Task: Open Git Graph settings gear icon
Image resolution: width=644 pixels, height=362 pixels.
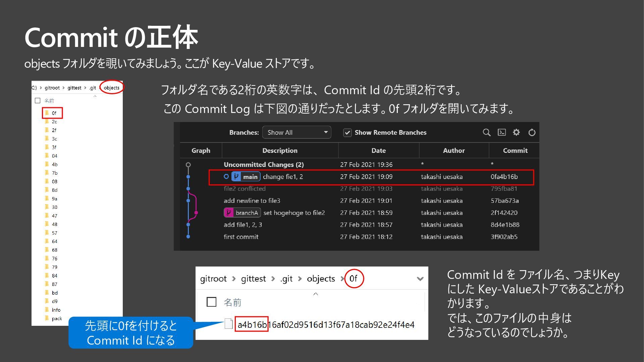Action: [516, 132]
